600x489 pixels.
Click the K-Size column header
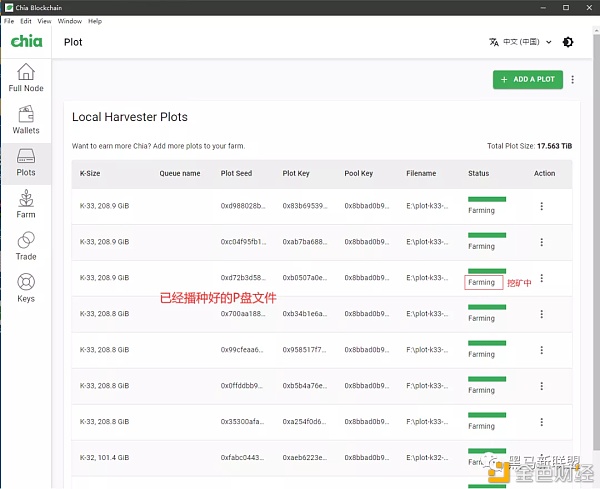point(90,173)
